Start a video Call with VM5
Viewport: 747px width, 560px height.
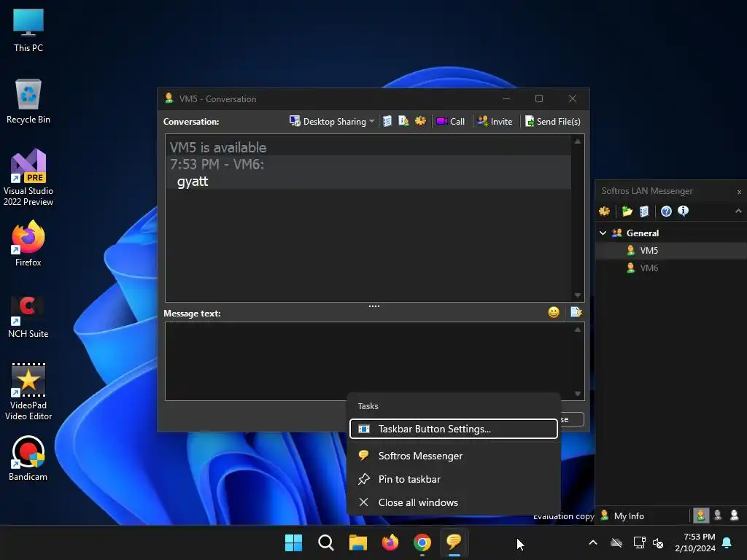coord(451,122)
